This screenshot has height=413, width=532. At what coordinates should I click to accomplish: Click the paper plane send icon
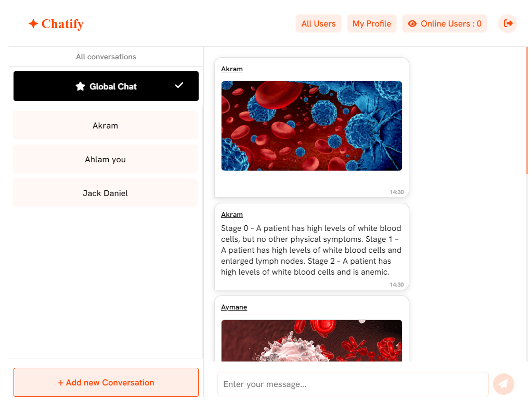(x=503, y=384)
